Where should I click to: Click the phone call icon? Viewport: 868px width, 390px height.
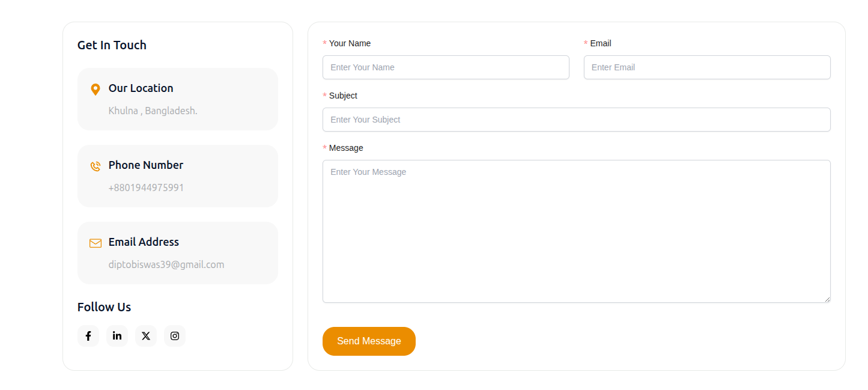[95, 166]
